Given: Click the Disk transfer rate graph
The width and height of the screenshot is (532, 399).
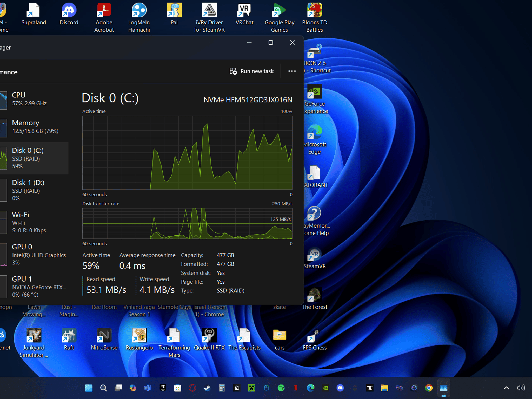Looking at the screenshot, I should [x=187, y=223].
